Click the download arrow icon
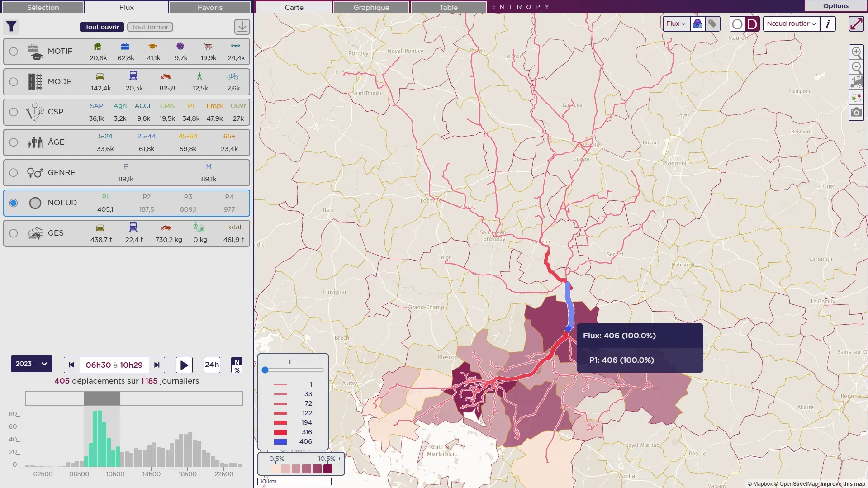 coord(242,27)
